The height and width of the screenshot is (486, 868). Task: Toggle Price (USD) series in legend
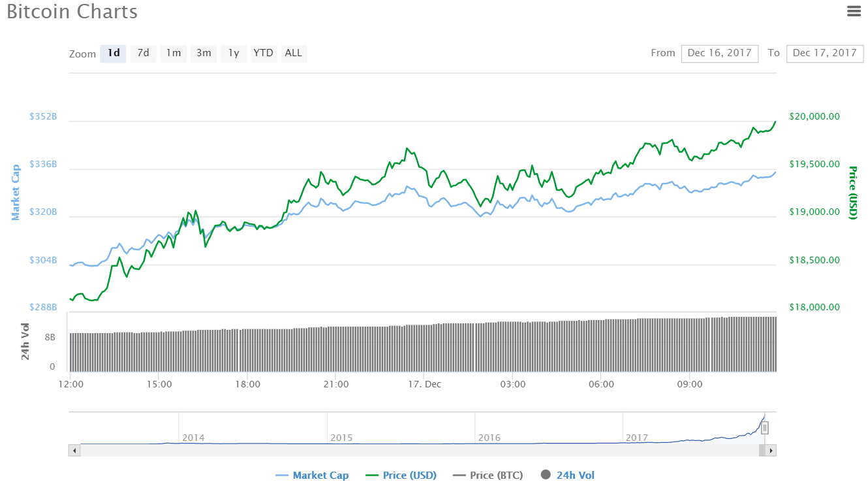coord(401,476)
